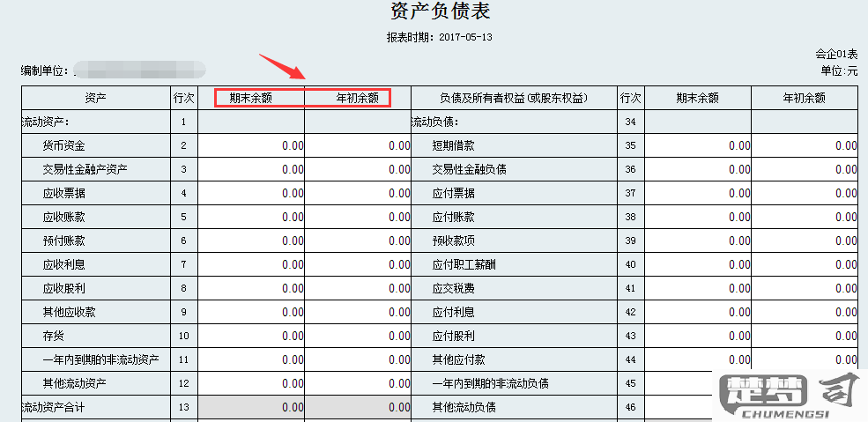Select the 应收股利 年初余额 field
This screenshot has height=422, width=868.
pos(358,288)
